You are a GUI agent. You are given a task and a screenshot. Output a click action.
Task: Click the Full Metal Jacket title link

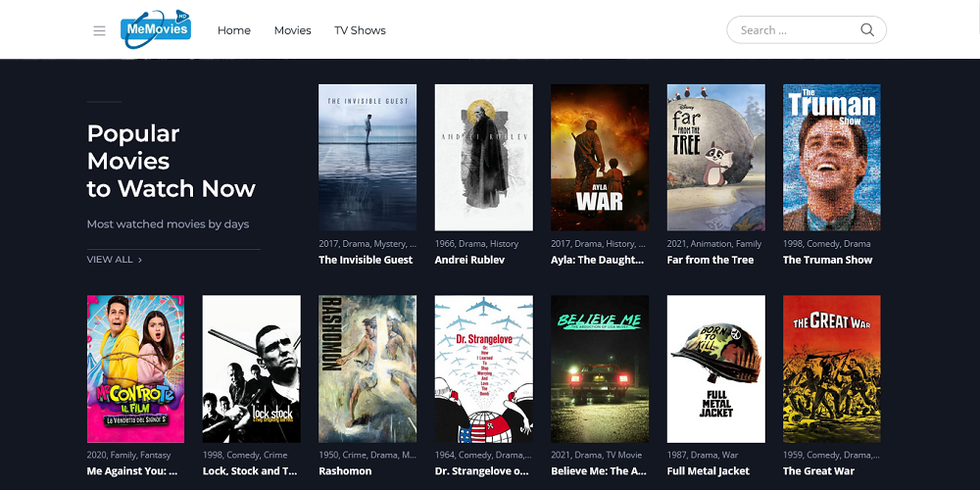click(x=709, y=471)
